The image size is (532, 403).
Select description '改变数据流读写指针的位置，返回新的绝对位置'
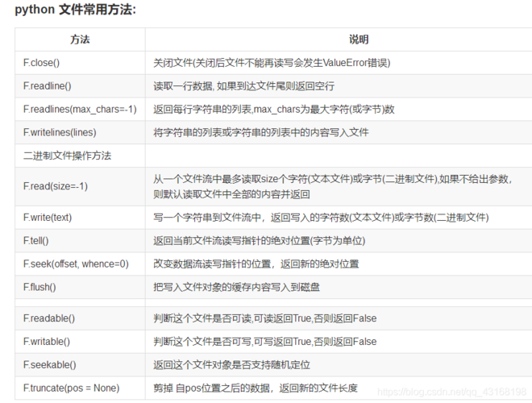[x=256, y=264]
